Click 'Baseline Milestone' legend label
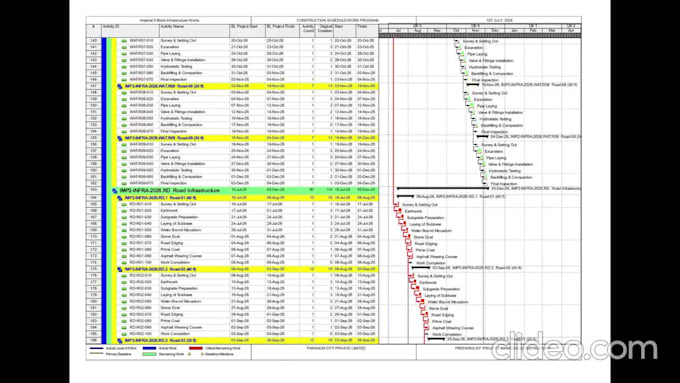This screenshot has width=680, height=383. tap(219, 354)
